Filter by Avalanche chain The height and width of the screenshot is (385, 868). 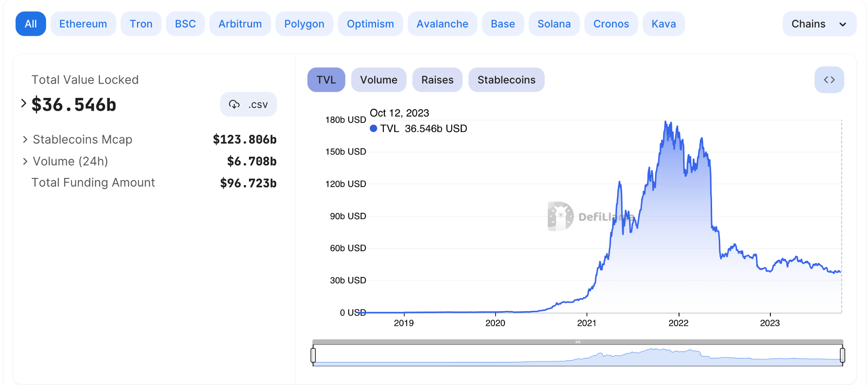point(443,24)
